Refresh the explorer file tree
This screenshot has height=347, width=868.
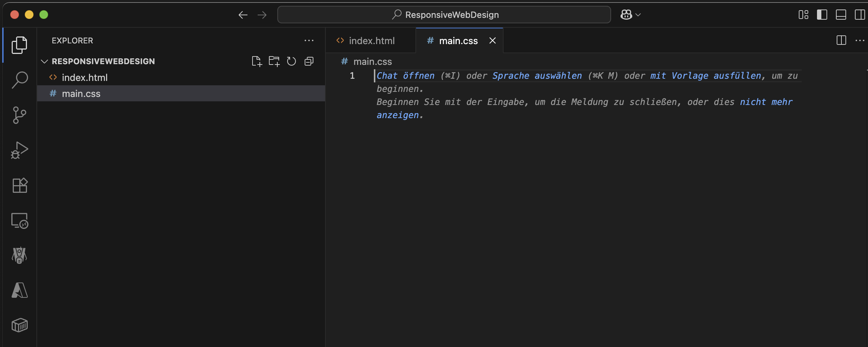[292, 61]
